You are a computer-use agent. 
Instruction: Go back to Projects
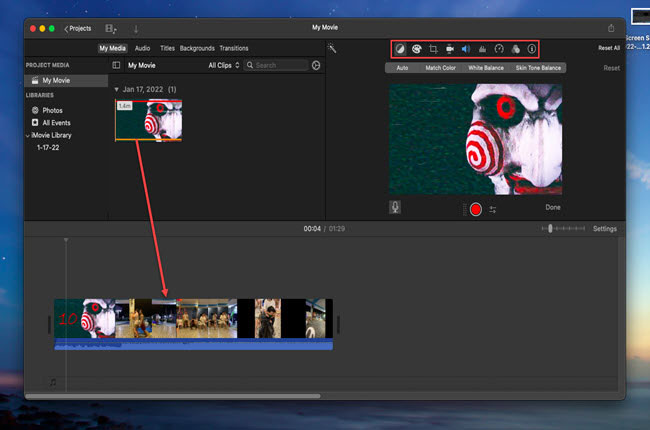tap(78, 29)
